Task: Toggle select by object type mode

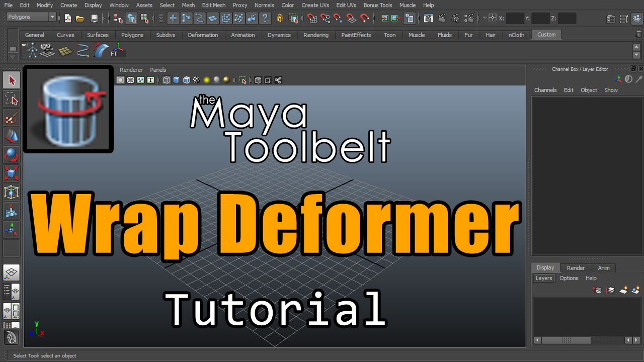Action: (131, 19)
